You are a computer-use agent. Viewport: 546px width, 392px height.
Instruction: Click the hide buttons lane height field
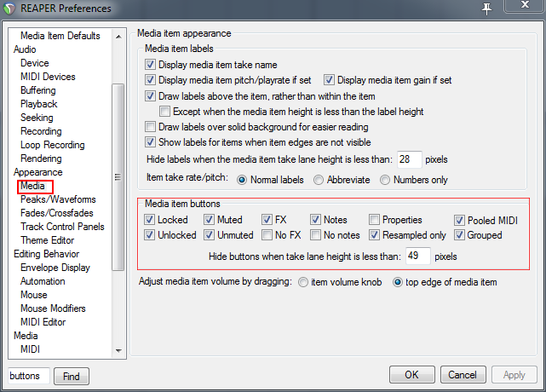point(418,256)
